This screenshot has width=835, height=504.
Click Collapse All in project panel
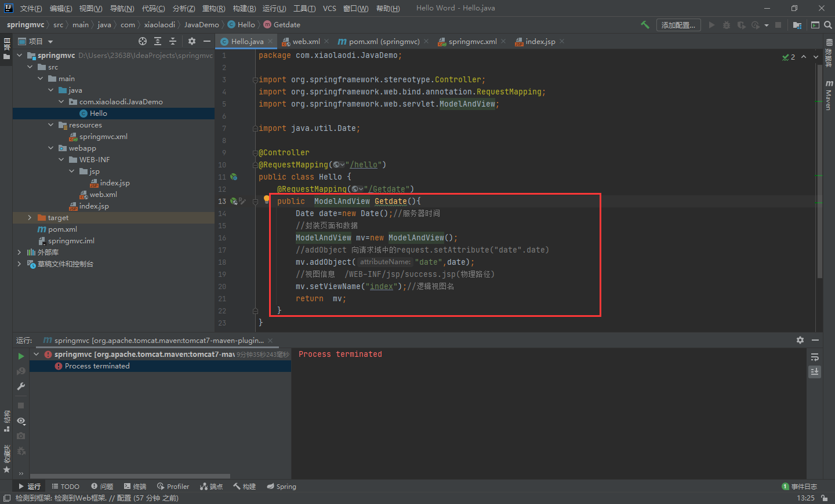[173, 41]
